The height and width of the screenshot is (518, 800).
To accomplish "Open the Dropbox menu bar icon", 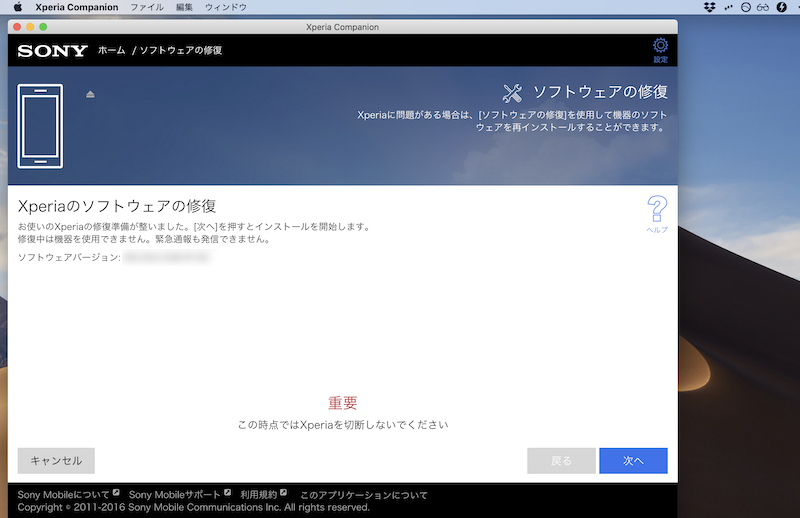I will coord(709,7).
